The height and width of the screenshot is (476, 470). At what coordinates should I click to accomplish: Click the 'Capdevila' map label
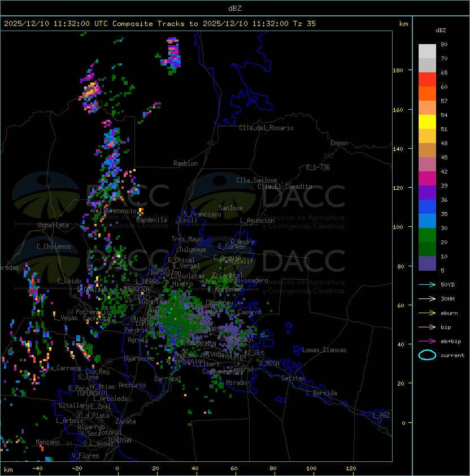point(152,220)
